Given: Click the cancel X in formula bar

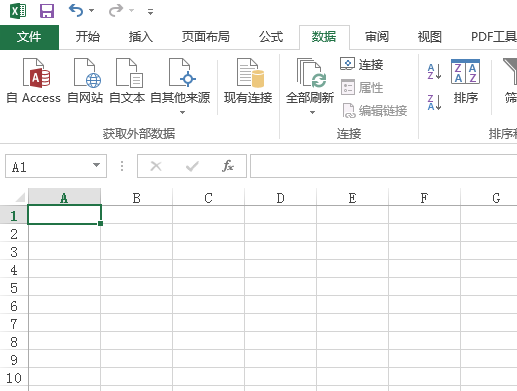Looking at the screenshot, I should point(156,166).
